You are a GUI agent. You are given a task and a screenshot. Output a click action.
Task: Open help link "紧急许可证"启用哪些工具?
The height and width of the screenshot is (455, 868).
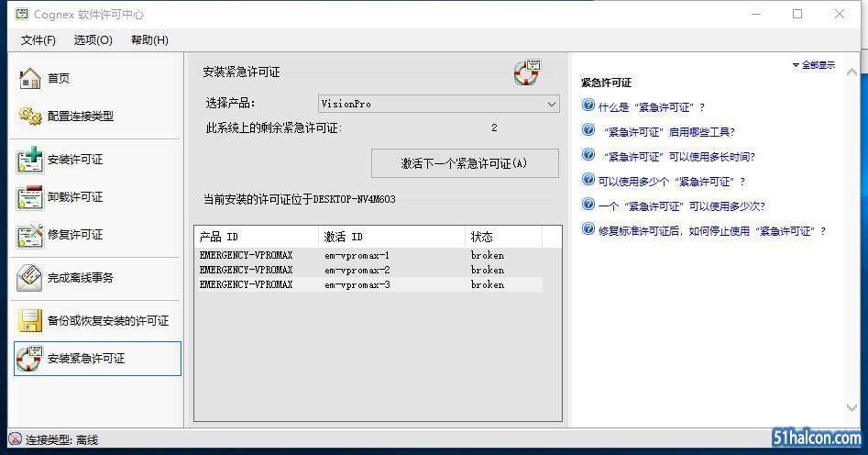coord(669,132)
